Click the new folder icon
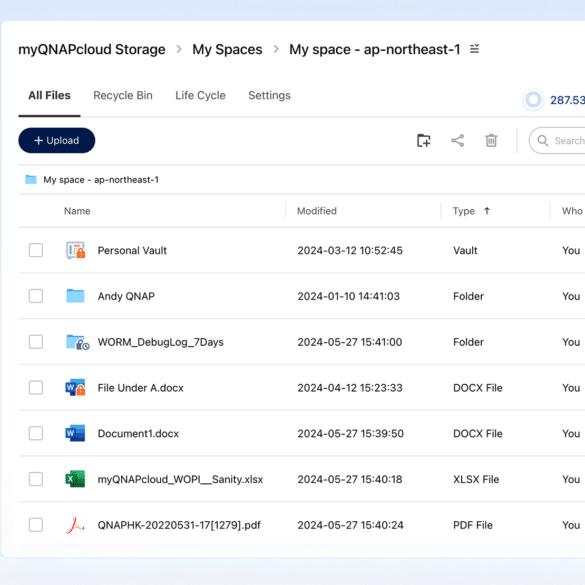This screenshot has width=585, height=585. point(423,141)
